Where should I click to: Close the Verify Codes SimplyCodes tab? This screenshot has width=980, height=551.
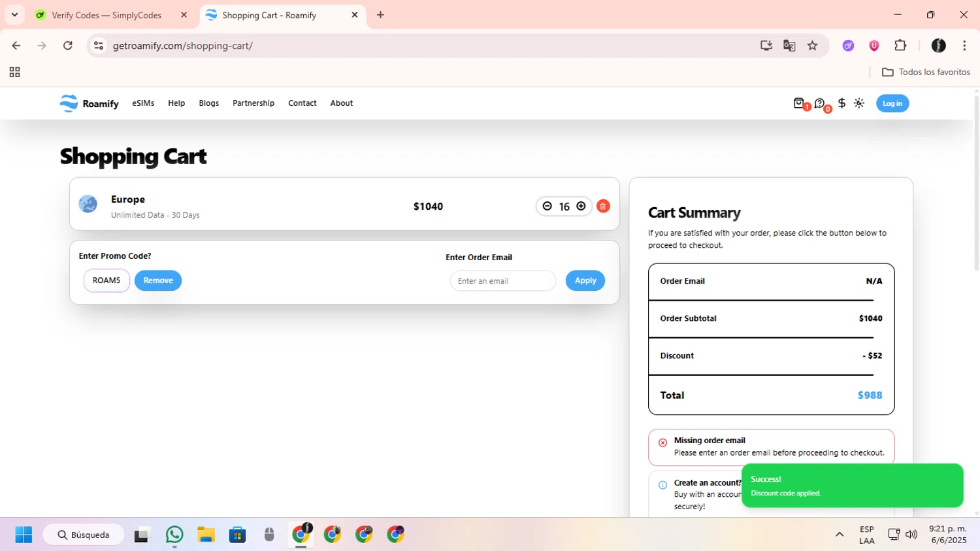(x=184, y=15)
